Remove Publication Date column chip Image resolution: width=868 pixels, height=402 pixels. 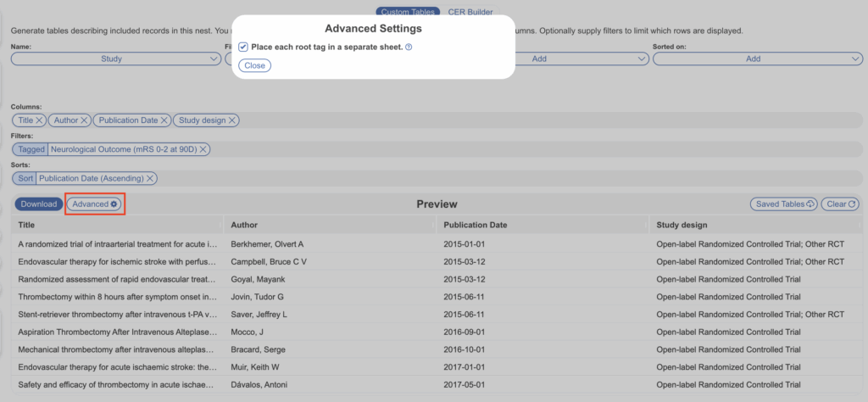pos(164,120)
